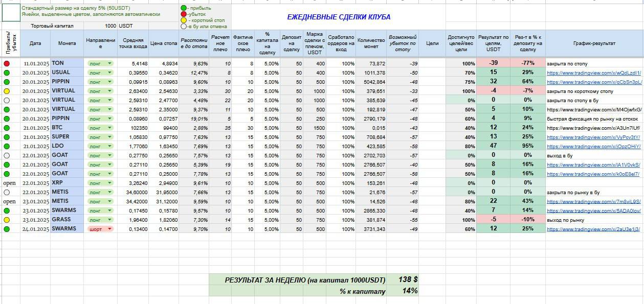Click the white circle in the 22.01.2025 METIS row
This screenshot has width=644, height=304.
point(7,192)
